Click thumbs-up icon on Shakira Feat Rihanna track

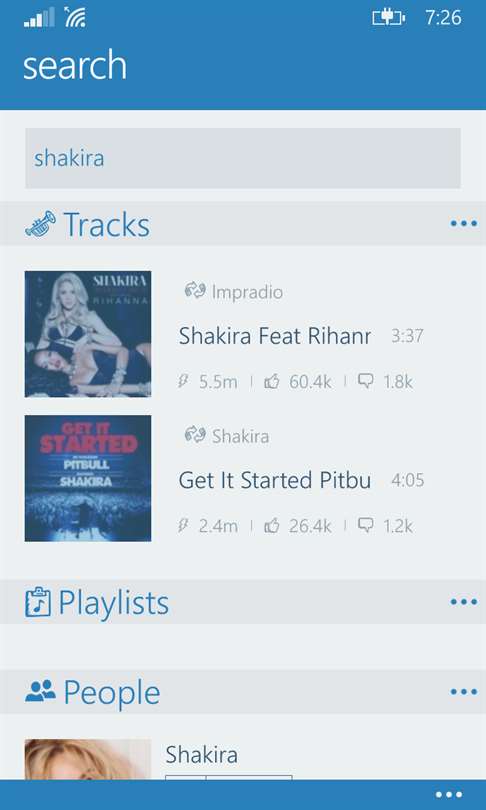tap(272, 382)
